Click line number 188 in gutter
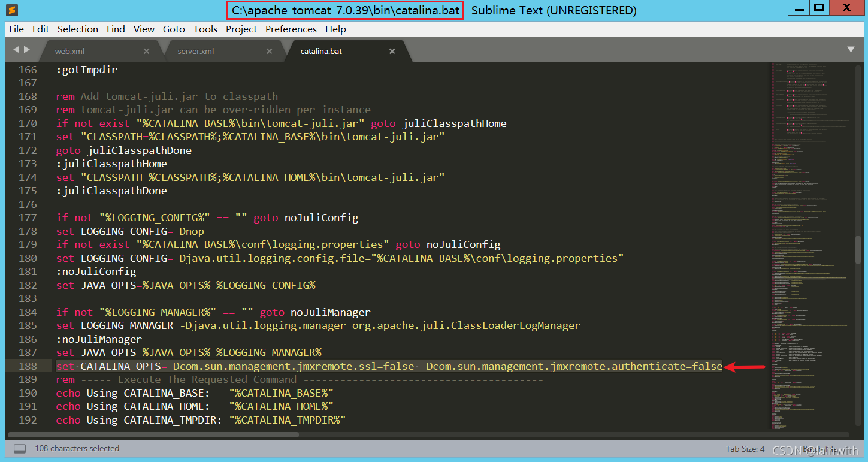 point(28,366)
